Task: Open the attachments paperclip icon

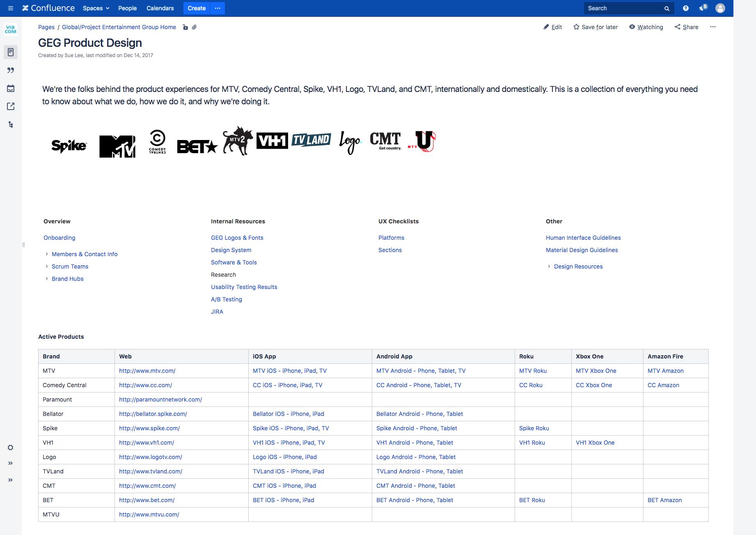Action: pos(194,27)
